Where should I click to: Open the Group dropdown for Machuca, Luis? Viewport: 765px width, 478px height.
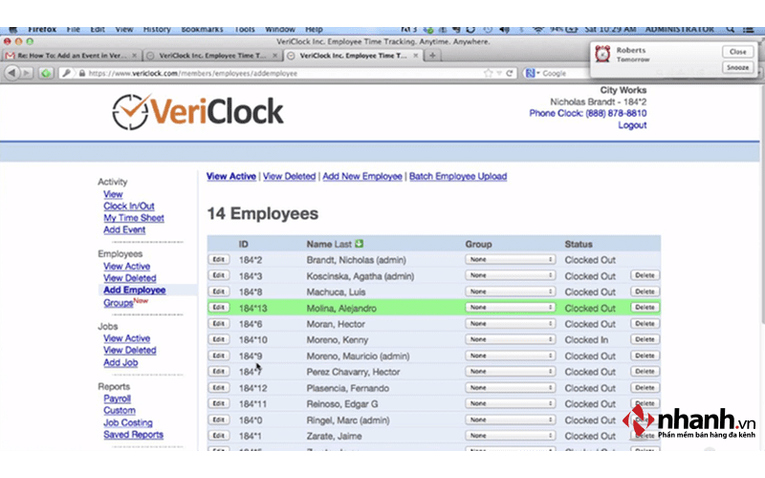(510, 292)
